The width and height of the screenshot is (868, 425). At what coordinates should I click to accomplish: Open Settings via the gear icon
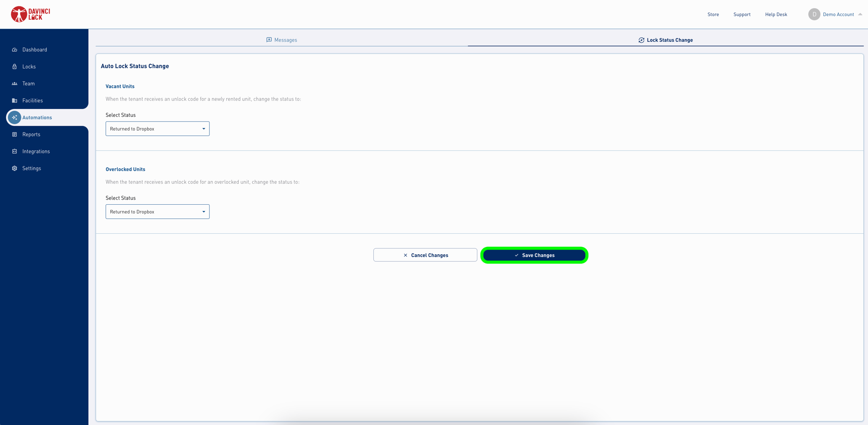[x=14, y=168]
